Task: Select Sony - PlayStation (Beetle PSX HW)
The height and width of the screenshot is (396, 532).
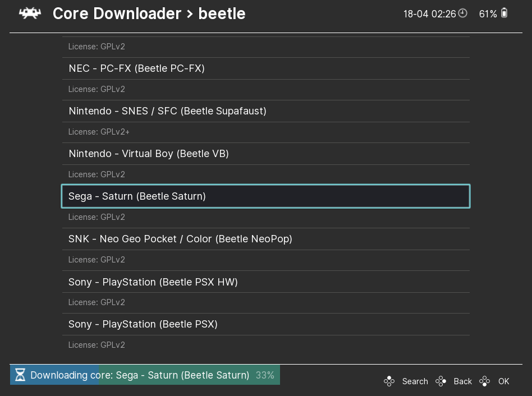Action: point(266,282)
